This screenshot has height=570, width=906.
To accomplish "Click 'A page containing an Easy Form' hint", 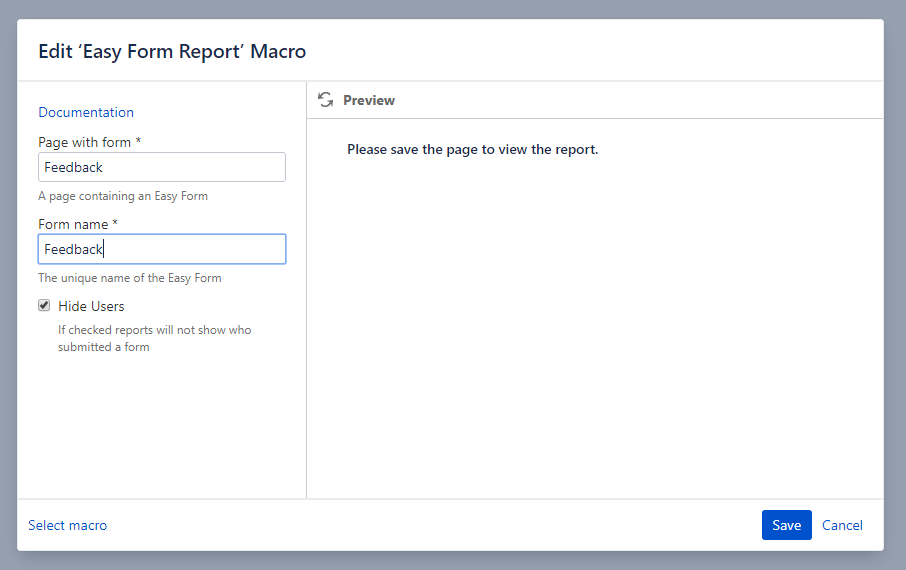I will coord(123,196).
